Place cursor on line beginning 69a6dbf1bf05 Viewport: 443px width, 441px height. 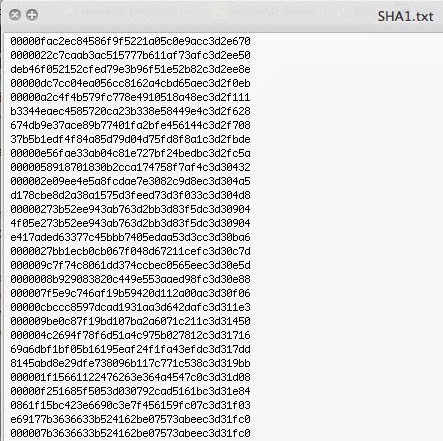click(130, 349)
